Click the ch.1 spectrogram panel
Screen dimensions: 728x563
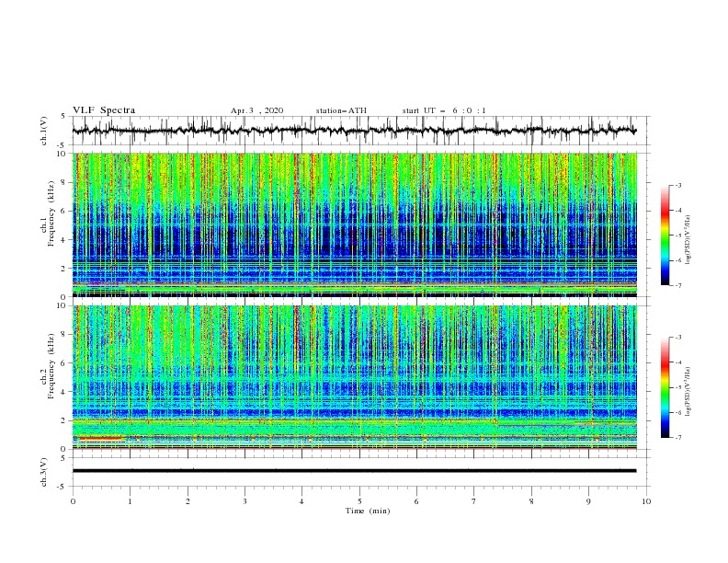[x=355, y=224]
